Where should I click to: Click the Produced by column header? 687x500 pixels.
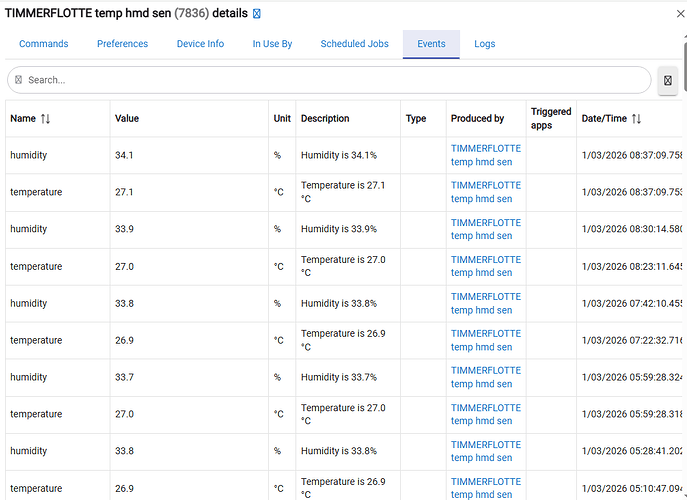click(x=477, y=119)
